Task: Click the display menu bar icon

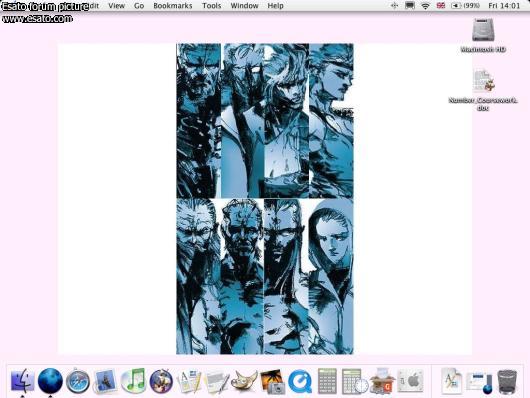Action: pyautogui.click(x=410, y=5)
